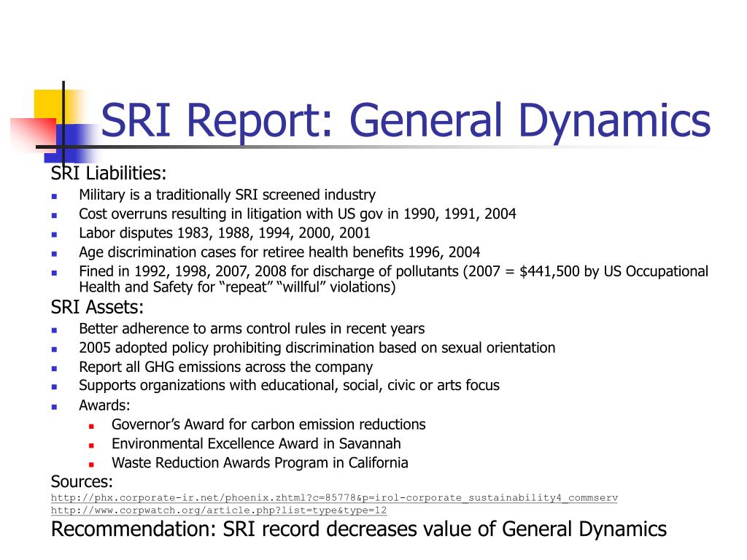
Task: Click the 'Labor disputes 1983, 1988' bullet
Action: click(x=225, y=233)
